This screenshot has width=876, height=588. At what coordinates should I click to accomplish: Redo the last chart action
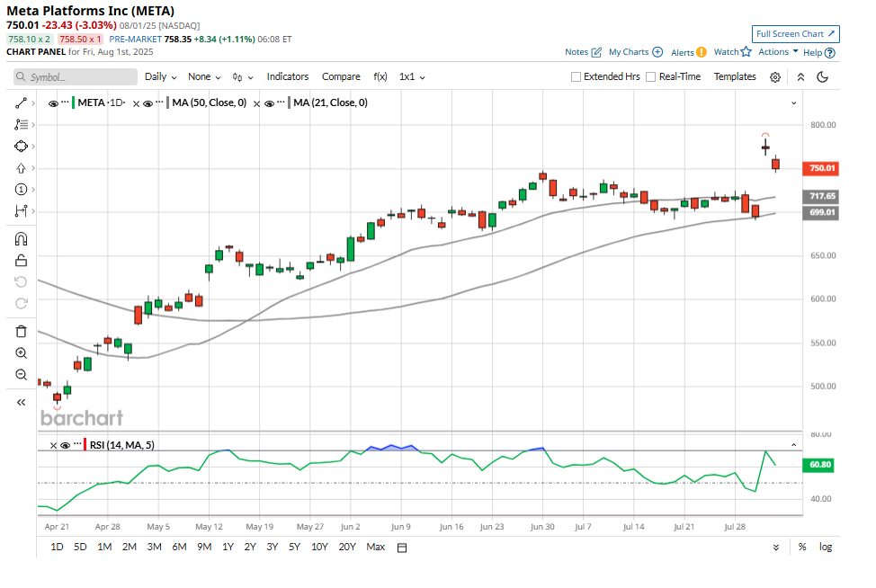click(x=21, y=303)
